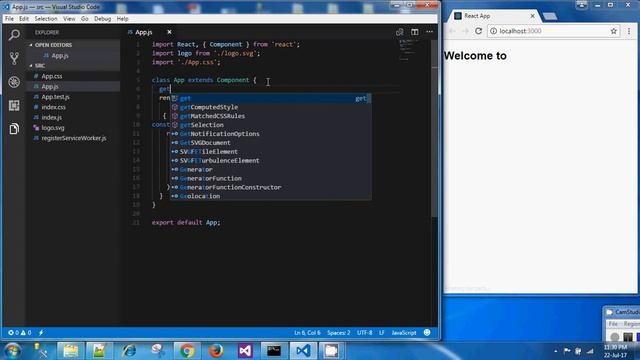
Task: Open Visual Studio from the taskbar
Action: coord(245,351)
